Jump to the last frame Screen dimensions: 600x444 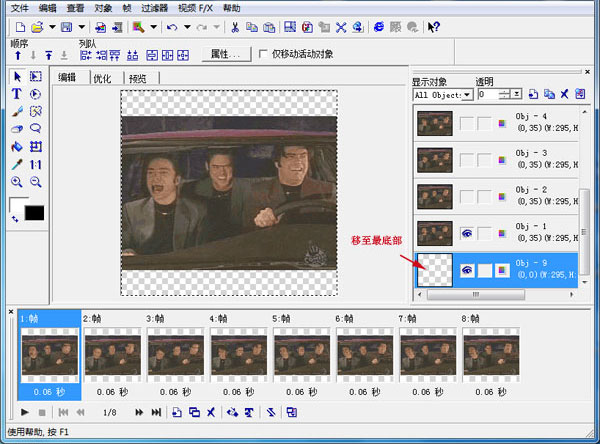(156, 412)
